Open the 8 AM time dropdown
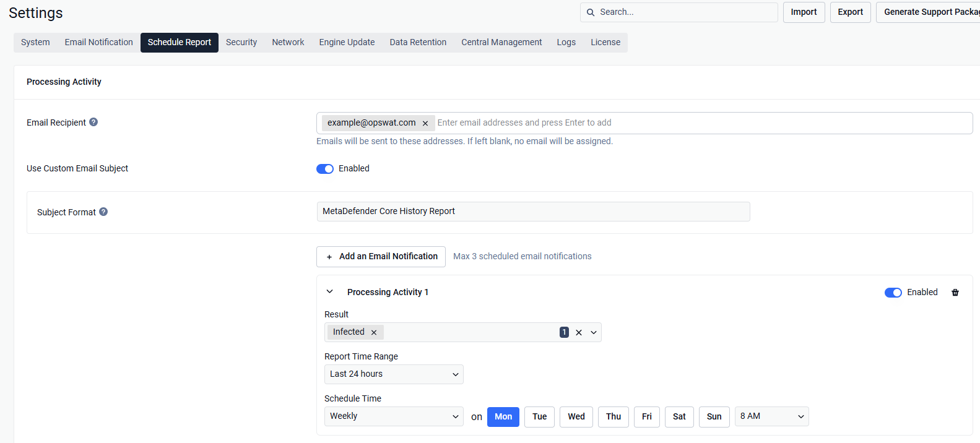 (771, 416)
